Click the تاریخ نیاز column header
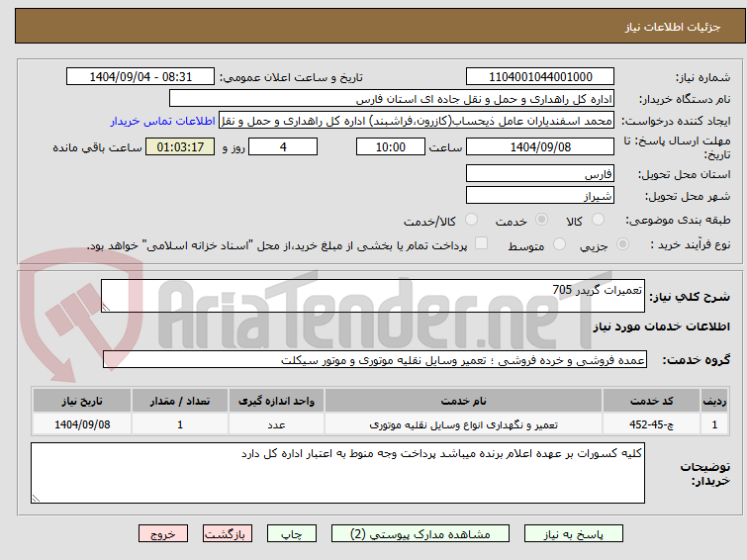Screen dimensions: 747x560 tap(82, 401)
